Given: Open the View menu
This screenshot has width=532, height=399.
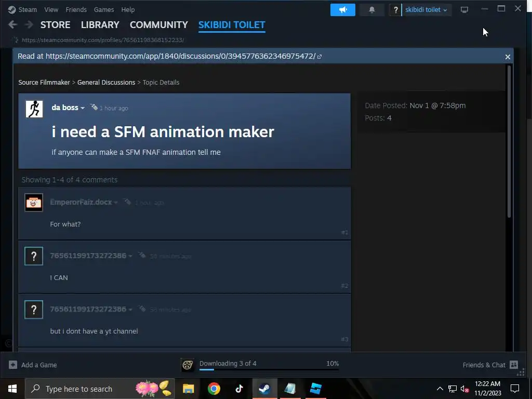Looking at the screenshot, I should (51, 9).
